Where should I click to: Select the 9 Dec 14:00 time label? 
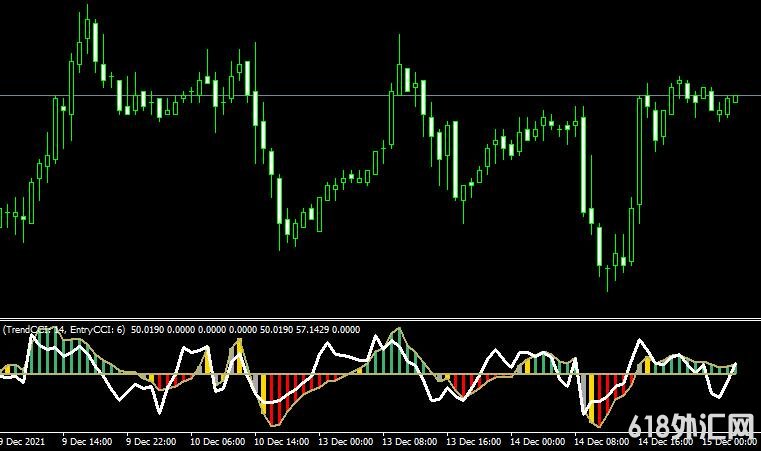pos(85,441)
